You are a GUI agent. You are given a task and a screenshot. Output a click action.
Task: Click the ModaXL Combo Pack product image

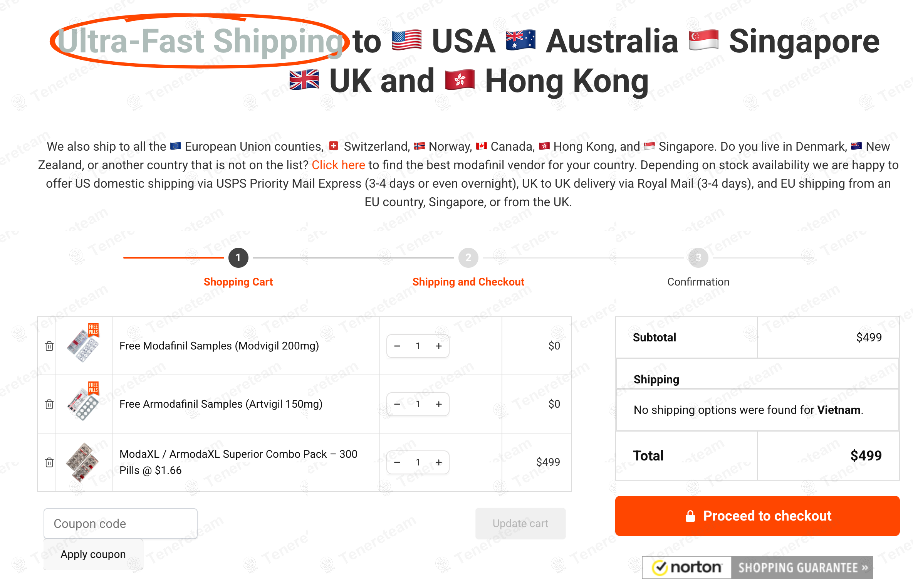tap(84, 462)
